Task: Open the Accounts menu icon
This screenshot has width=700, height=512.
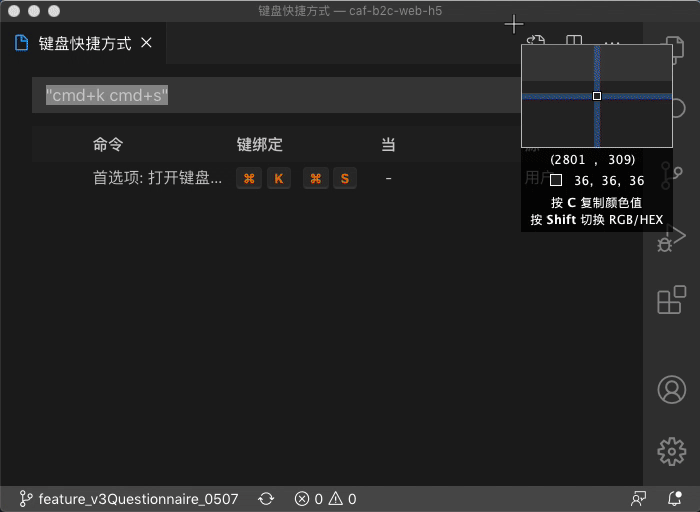Action: point(671,389)
